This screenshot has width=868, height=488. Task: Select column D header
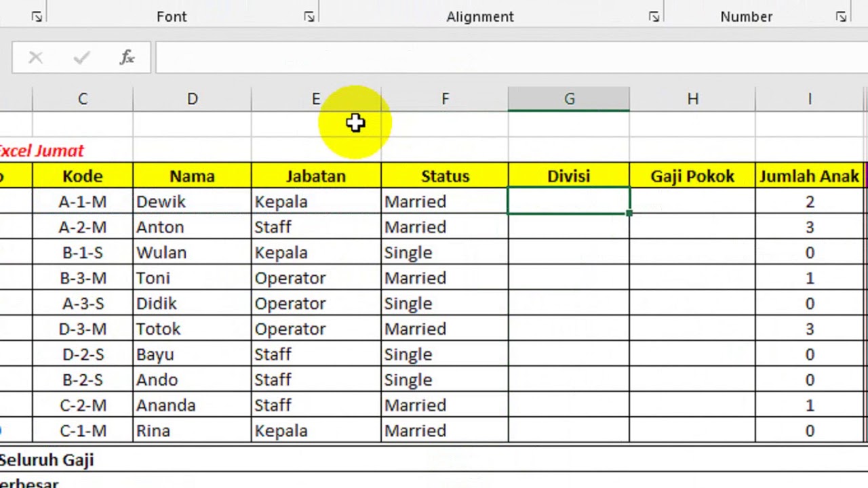pyautogui.click(x=192, y=100)
